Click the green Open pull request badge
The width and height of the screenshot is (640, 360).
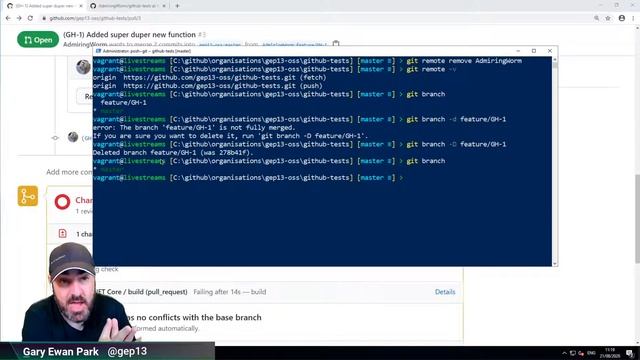[x=38, y=40]
